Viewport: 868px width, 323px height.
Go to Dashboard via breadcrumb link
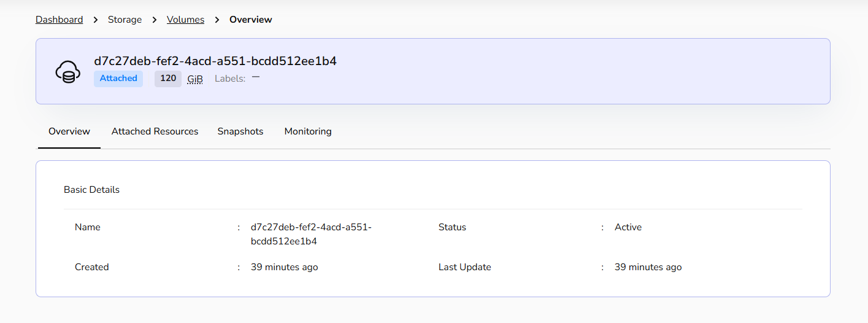point(59,20)
